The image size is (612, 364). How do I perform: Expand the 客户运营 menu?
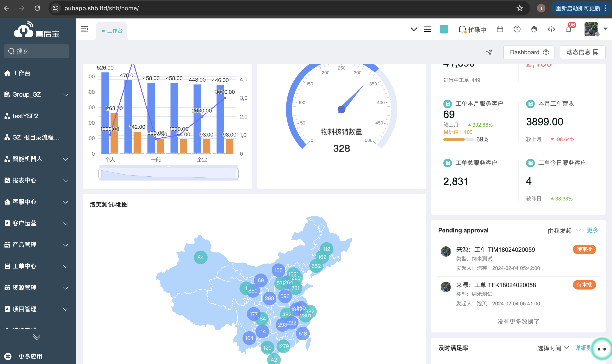(38, 223)
